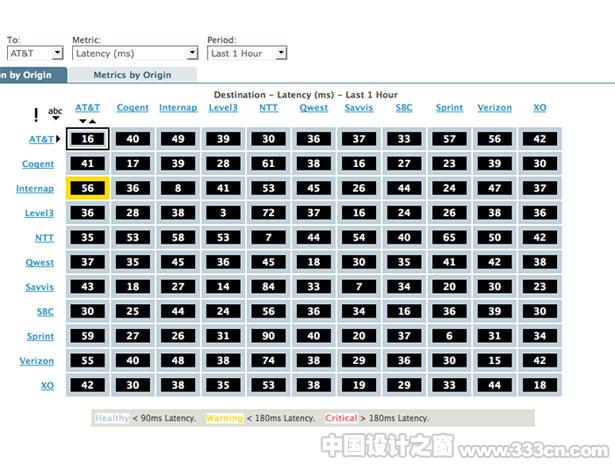The image size is (615, 465).
Task: Open the XO column header link
Action: 540,108
